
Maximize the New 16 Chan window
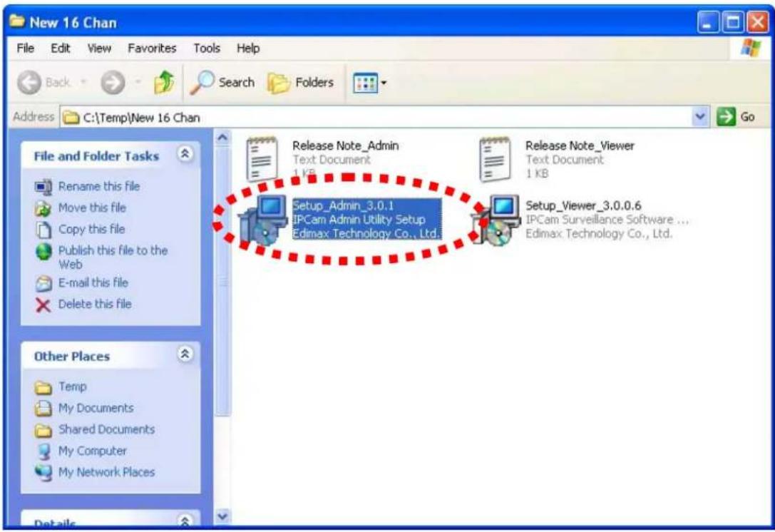click(x=732, y=23)
